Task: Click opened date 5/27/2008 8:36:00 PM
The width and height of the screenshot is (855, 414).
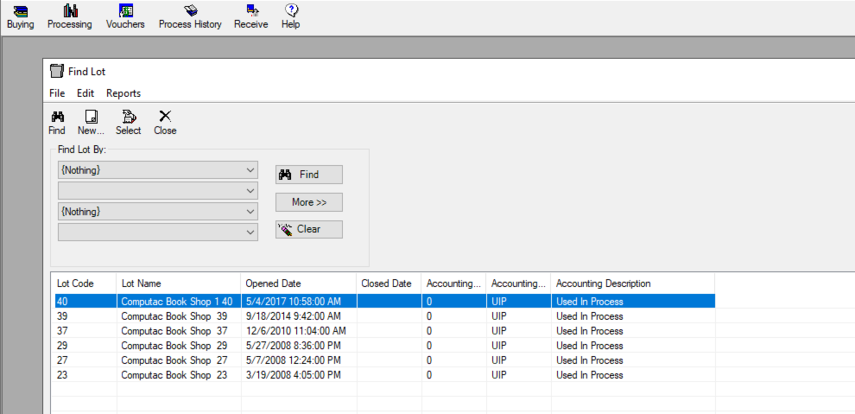Action: tap(293, 345)
